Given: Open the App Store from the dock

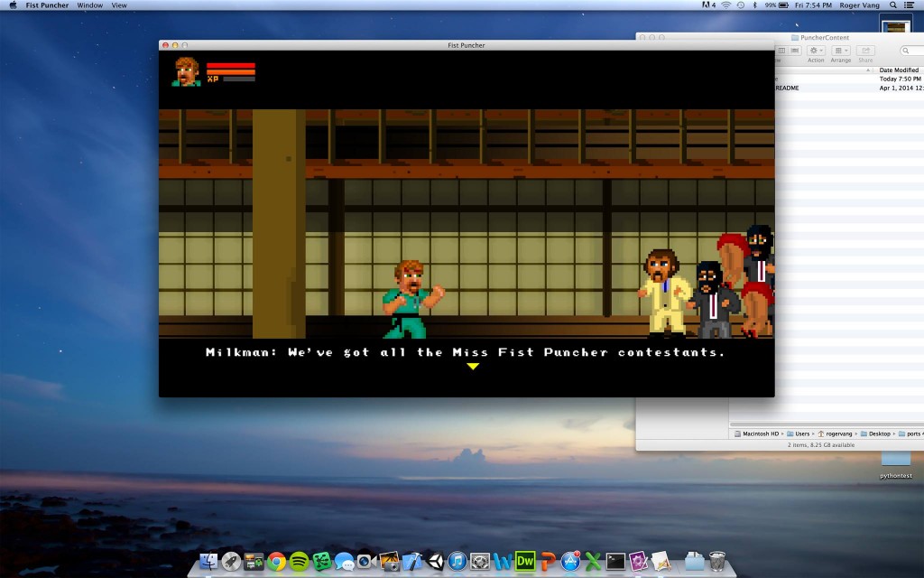Looking at the screenshot, I should [570, 561].
